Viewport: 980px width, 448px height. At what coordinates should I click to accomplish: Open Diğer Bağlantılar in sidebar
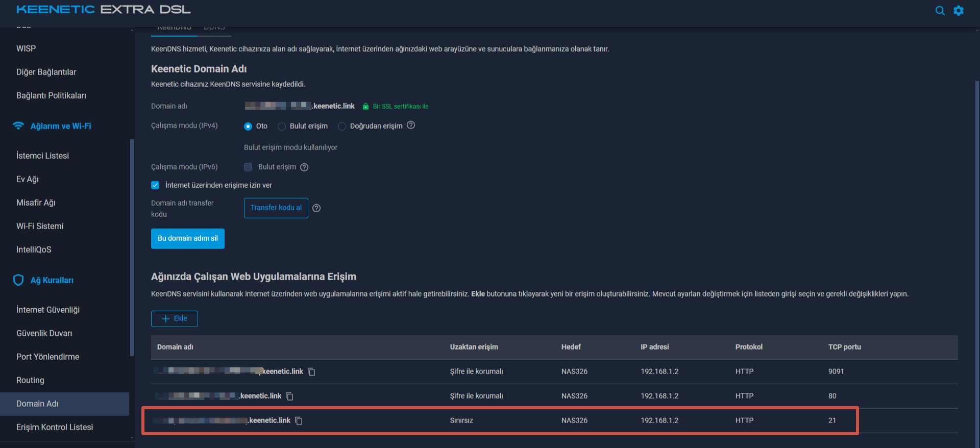[46, 72]
